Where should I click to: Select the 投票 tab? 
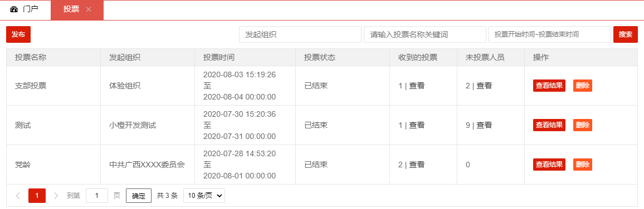71,10
